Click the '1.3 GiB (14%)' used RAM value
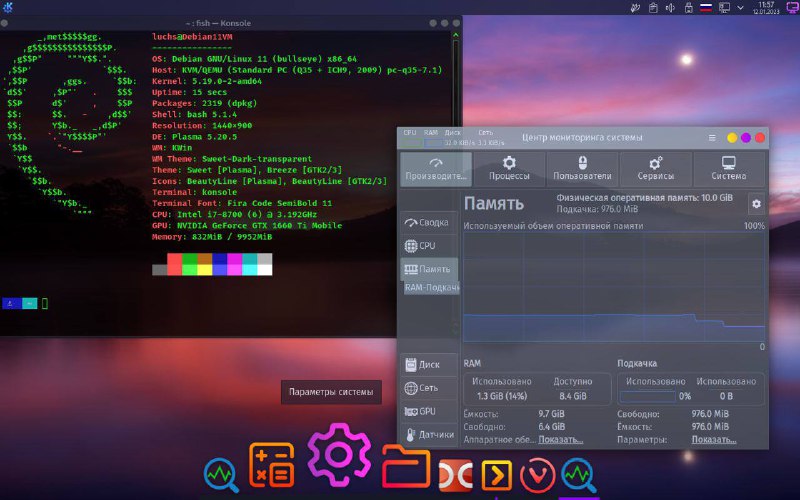The height and width of the screenshot is (500, 800). click(x=502, y=396)
